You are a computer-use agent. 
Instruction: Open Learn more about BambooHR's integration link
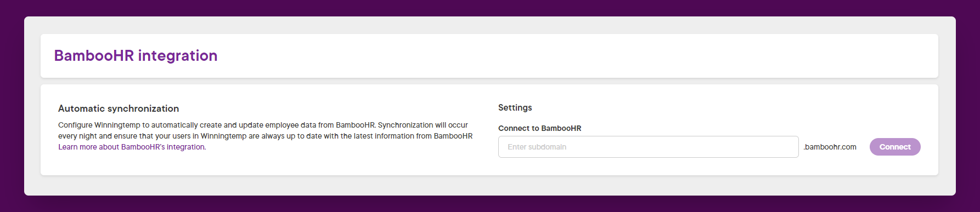pyautogui.click(x=132, y=147)
